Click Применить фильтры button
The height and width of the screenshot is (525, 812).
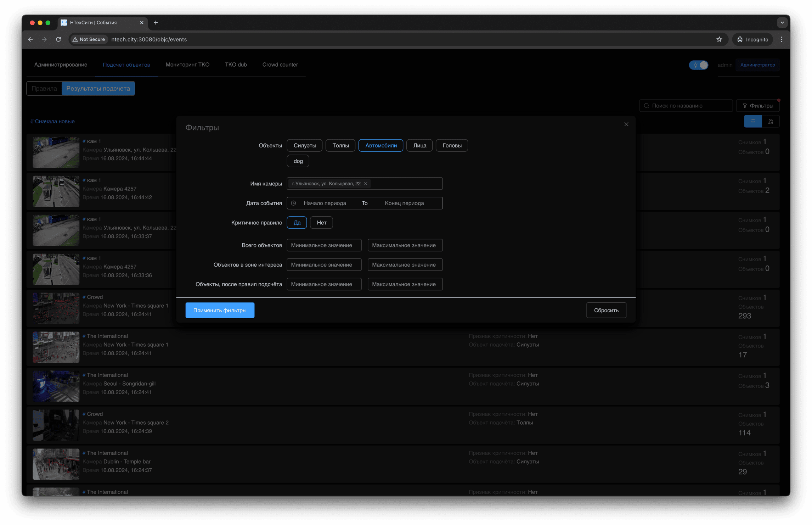pos(220,310)
